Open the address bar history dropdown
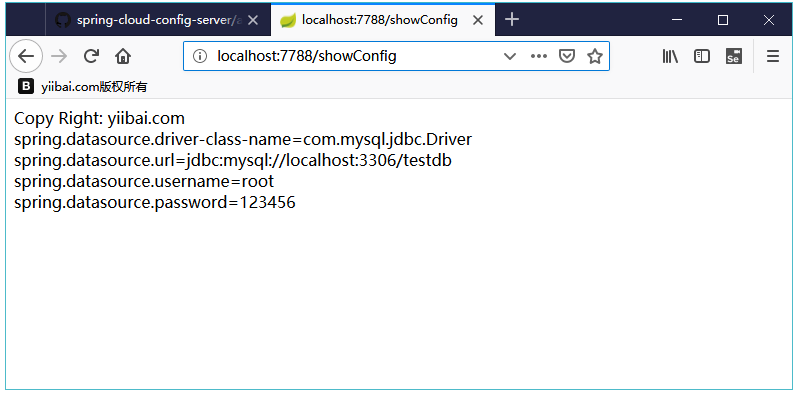This screenshot has height=393, width=798. (509, 56)
